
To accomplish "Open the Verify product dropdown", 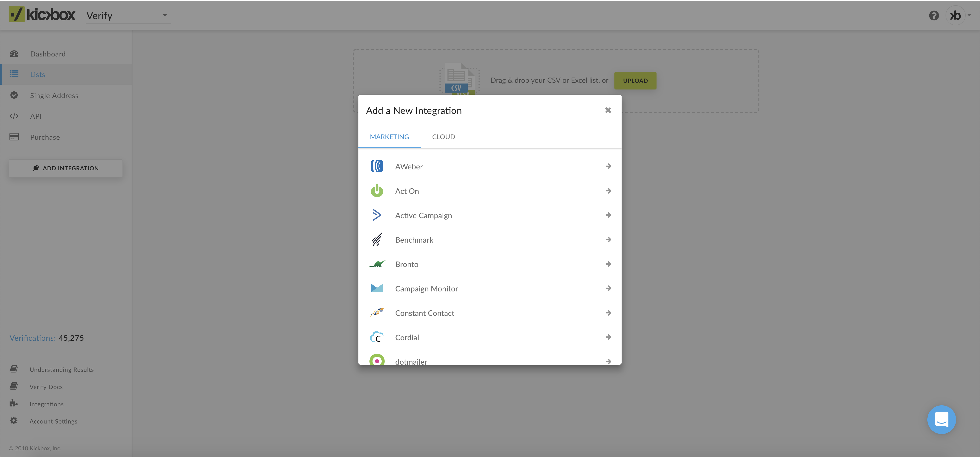I will pos(128,16).
